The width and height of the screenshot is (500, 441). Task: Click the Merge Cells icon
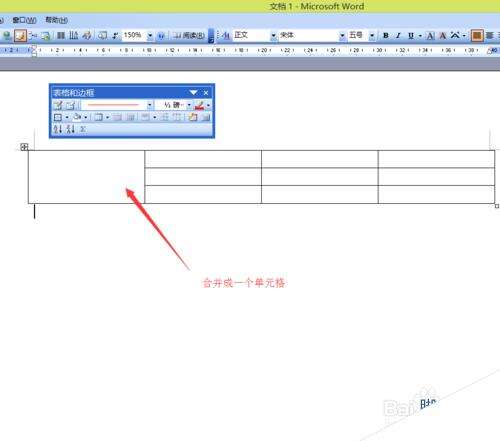(x=117, y=117)
